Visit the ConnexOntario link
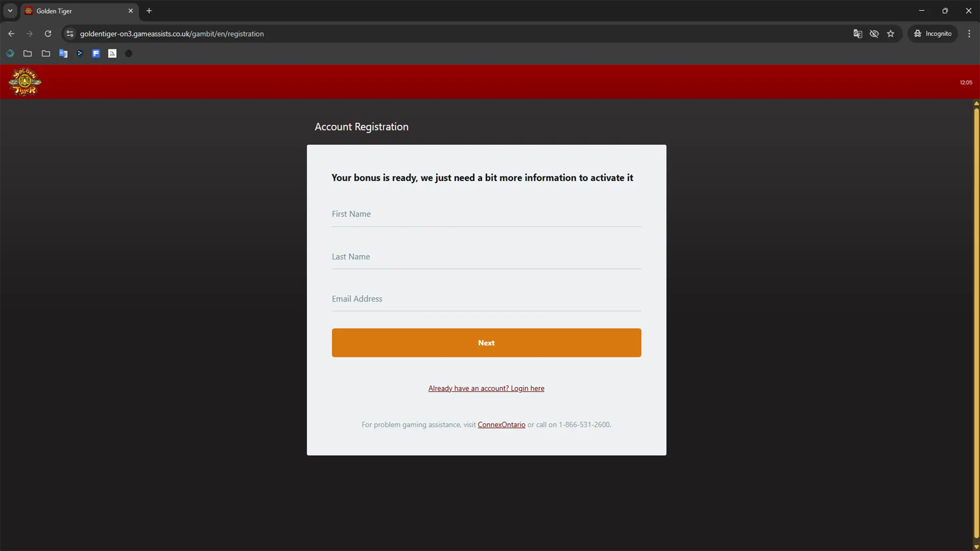 point(501,424)
